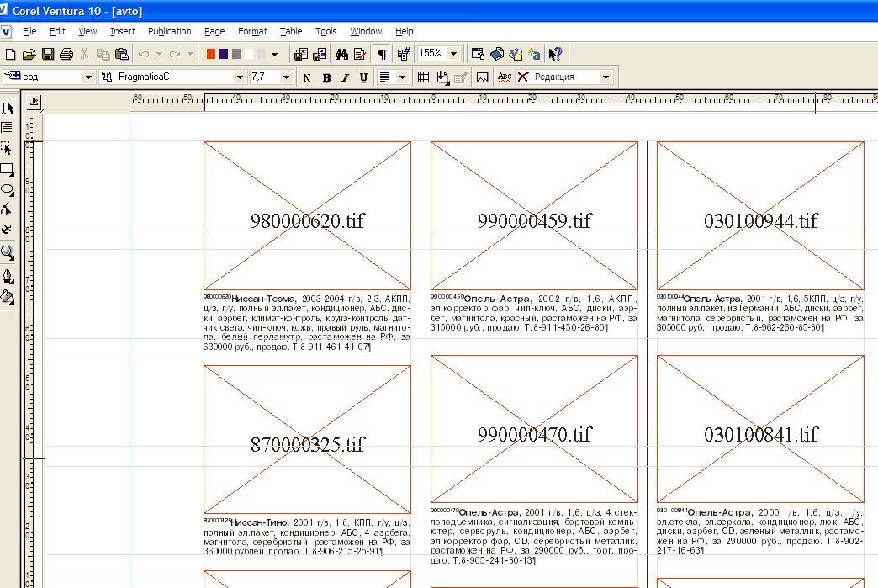Toggle Italic formatting
This screenshot has height=588, width=878.
pyautogui.click(x=345, y=77)
